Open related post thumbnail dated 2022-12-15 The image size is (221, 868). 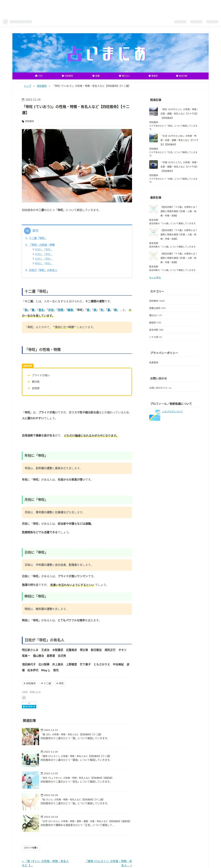click(x=30, y=737)
